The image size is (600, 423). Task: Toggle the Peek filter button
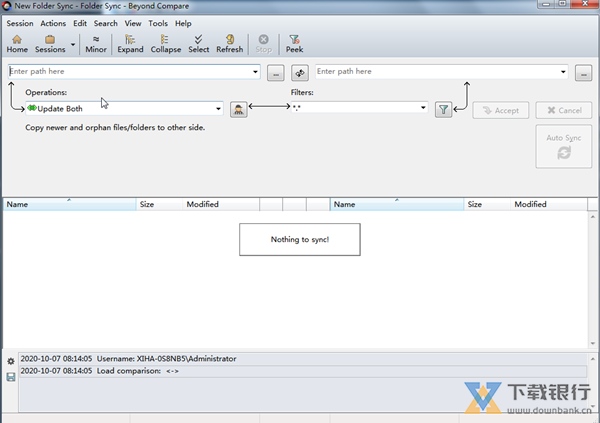[x=295, y=43]
